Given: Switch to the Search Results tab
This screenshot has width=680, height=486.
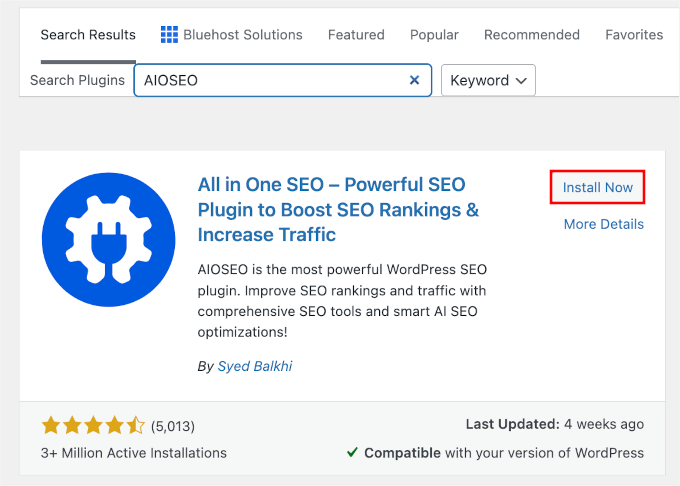Looking at the screenshot, I should click(x=88, y=35).
